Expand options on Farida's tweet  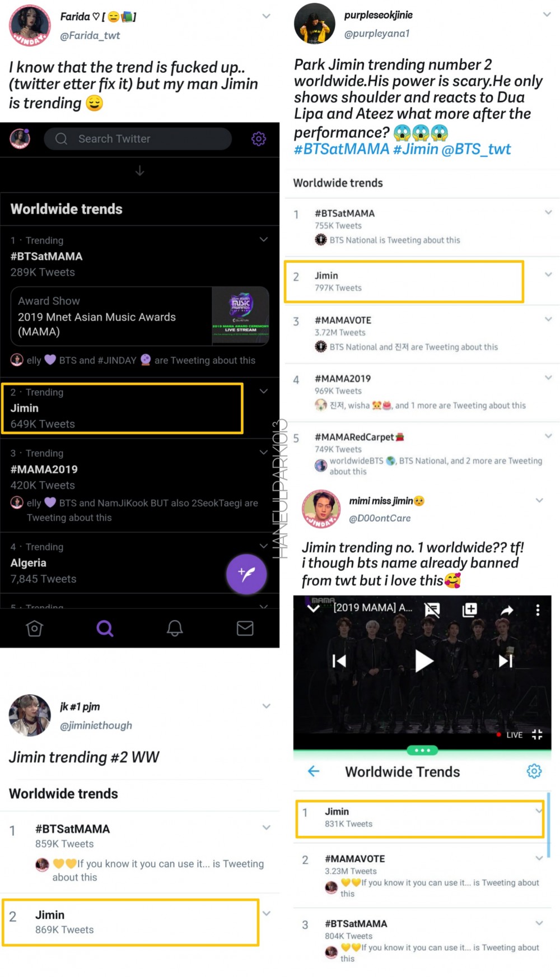pos(267,16)
